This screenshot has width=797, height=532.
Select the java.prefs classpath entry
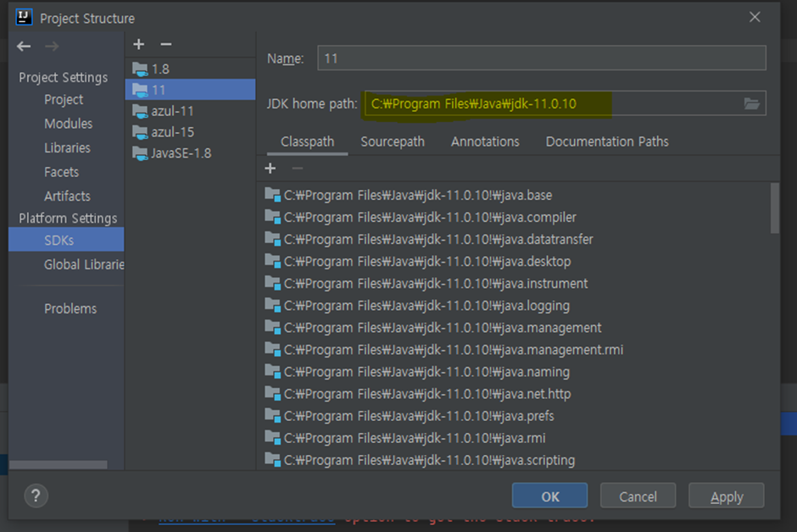point(514,416)
